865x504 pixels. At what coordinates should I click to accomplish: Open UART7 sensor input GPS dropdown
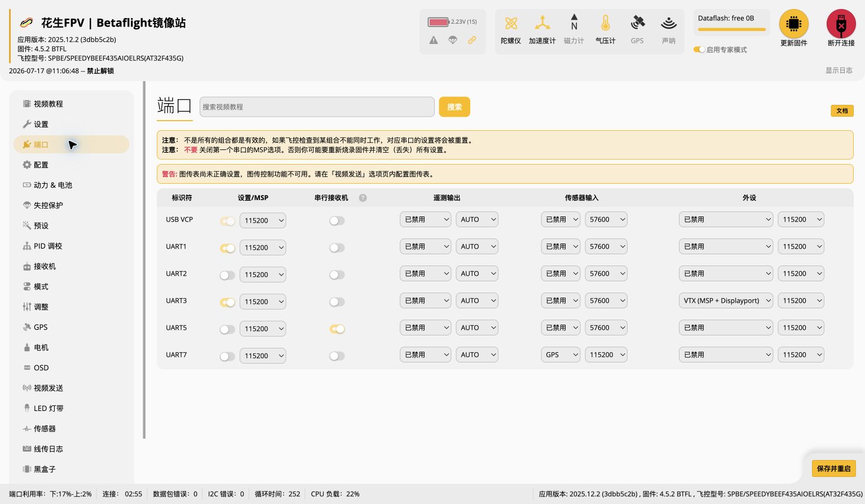[561, 355]
